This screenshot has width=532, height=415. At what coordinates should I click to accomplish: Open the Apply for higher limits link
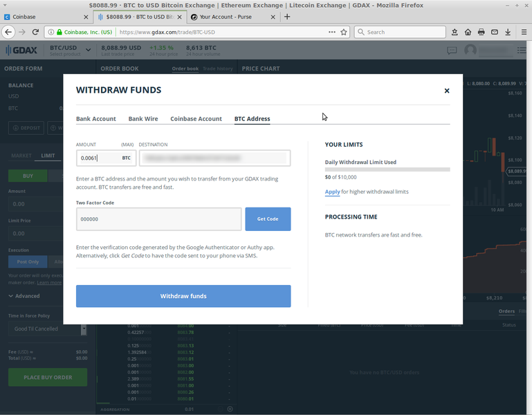click(332, 192)
